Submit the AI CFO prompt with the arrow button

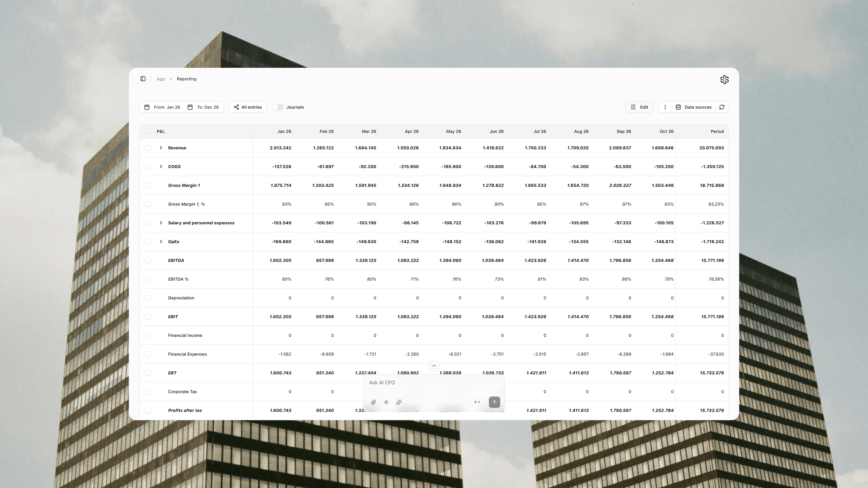pyautogui.click(x=494, y=402)
